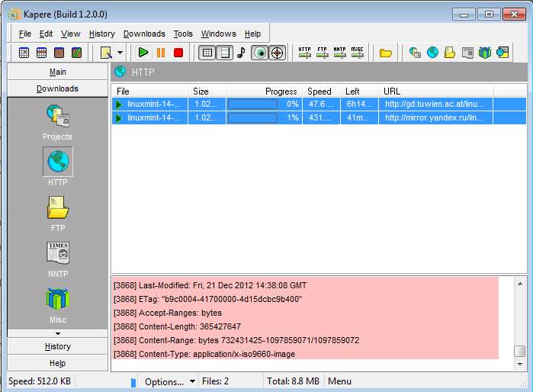Click the log scrollbar thumb
This screenshot has height=392, width=533.
(520, 351)
